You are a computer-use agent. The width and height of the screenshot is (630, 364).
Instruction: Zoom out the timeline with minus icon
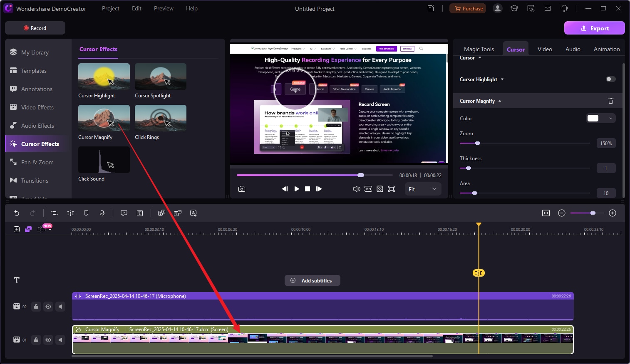[x=562, y=213]
